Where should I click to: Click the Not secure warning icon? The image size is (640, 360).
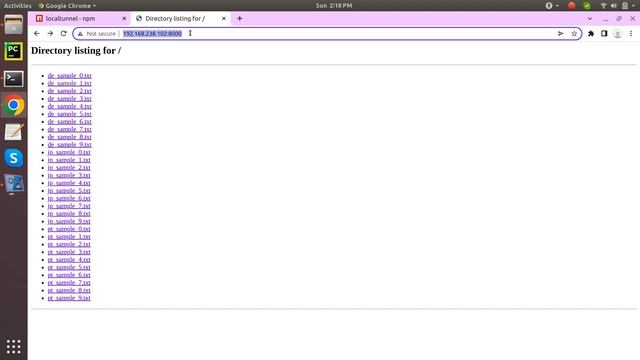[x=80, y=33]
